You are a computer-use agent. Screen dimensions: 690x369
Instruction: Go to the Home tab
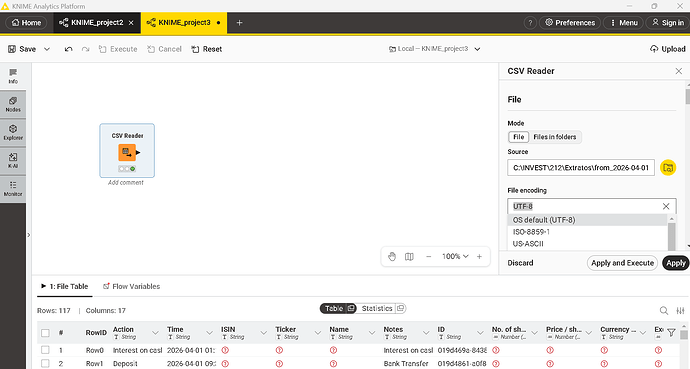coord(26,23)
